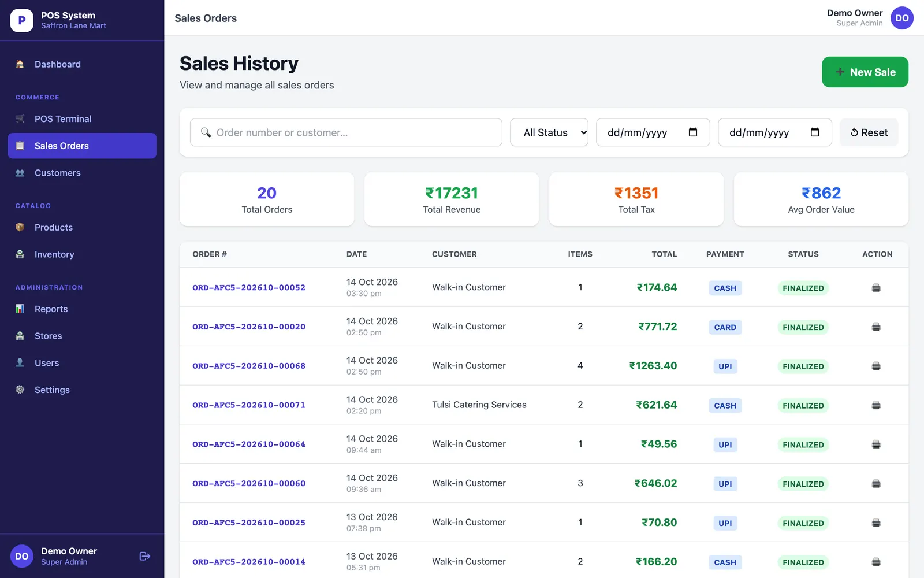Click print icon for order ORD-AFC5-202610-00025

point(876,523)
